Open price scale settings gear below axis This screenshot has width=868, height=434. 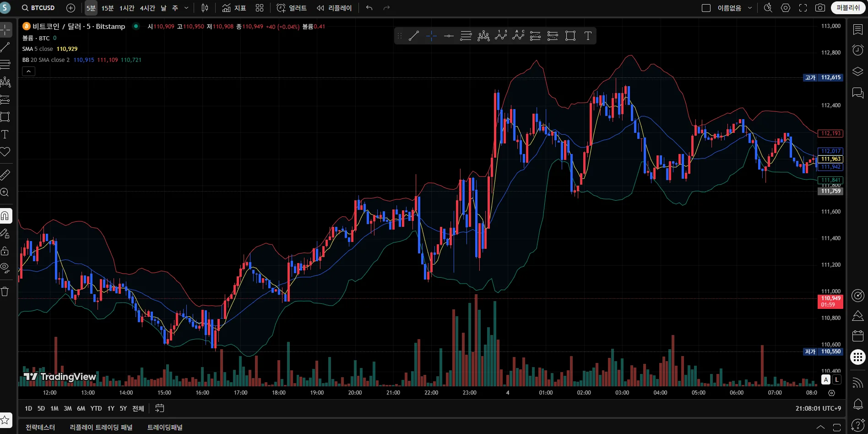(x=832, y=393)
